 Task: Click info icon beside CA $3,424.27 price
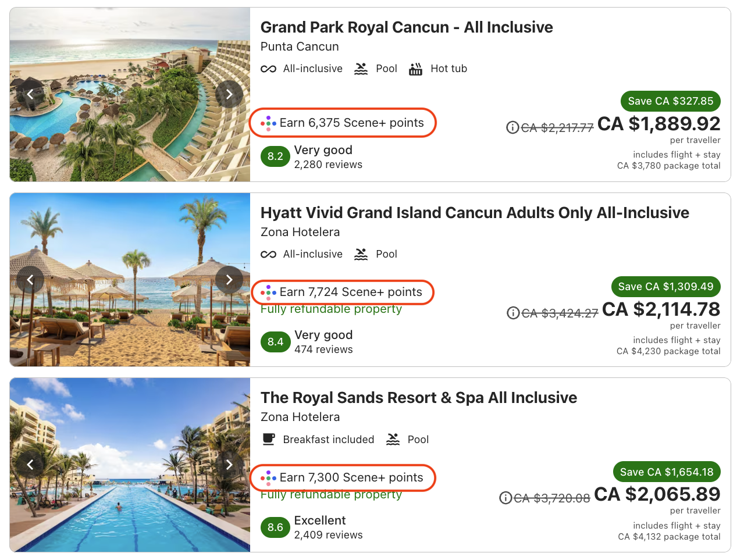pos(513,313)
